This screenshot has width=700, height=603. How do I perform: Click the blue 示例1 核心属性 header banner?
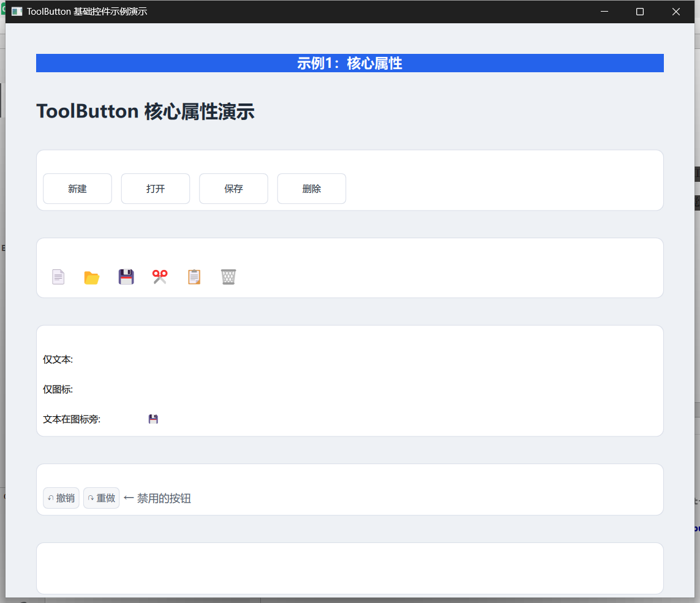(350, 62)
